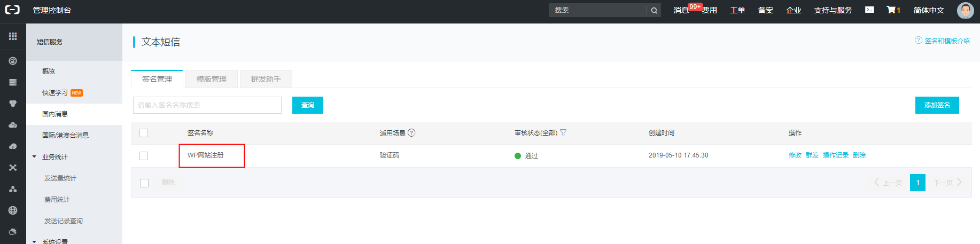The width and height of the screenshot is (980, 244).
Task: Open 操作记录 link for WP网站注册
Action: (x=835, y=155)
